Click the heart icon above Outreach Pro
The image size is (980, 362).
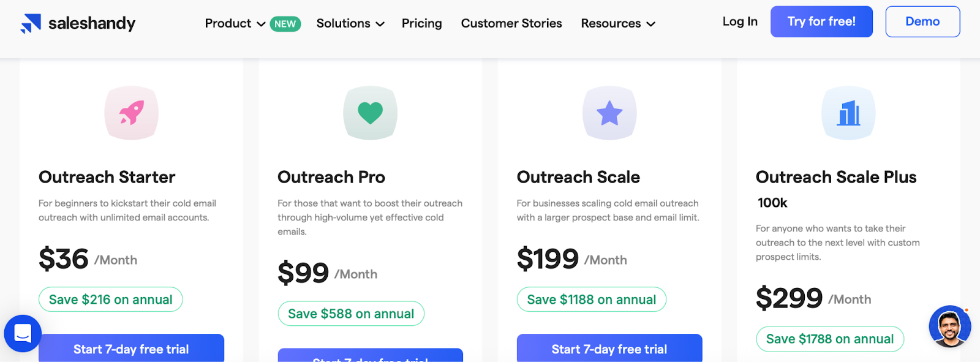click(x=370, y=113)
